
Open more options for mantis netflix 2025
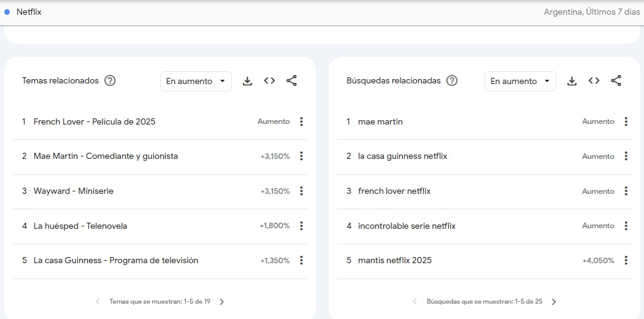pos(626,260)
